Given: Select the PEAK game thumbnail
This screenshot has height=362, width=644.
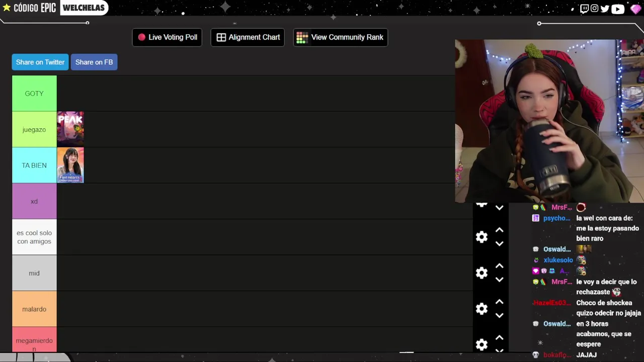Looking at the screenshot, I should (x=70, y=129).
